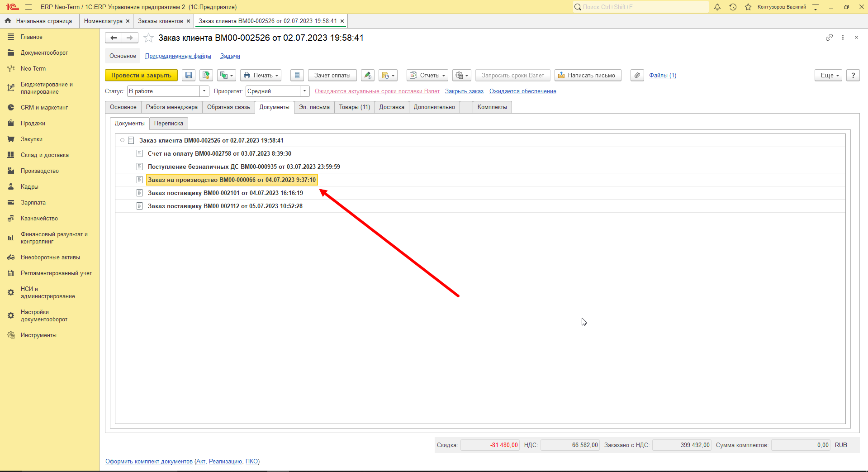Save the order with the floppy disk icon
The height and width of the screenshot is (472, 868).
pos(189,76)
